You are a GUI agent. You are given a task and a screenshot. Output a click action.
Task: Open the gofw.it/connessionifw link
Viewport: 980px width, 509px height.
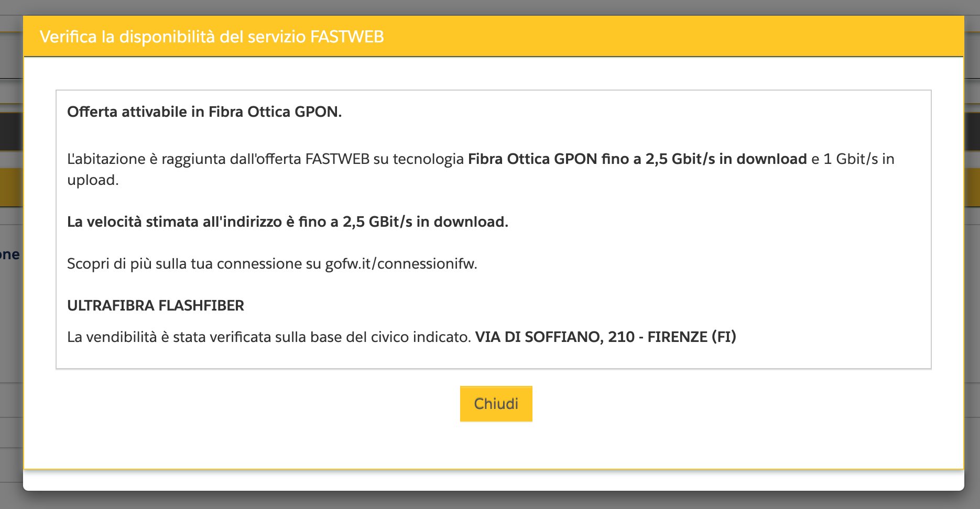click(400, 264)
